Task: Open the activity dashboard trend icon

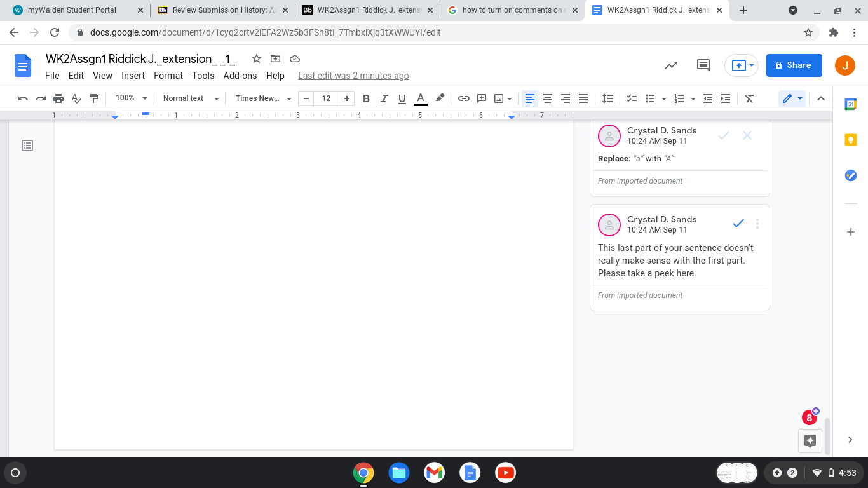Action: 671,65
